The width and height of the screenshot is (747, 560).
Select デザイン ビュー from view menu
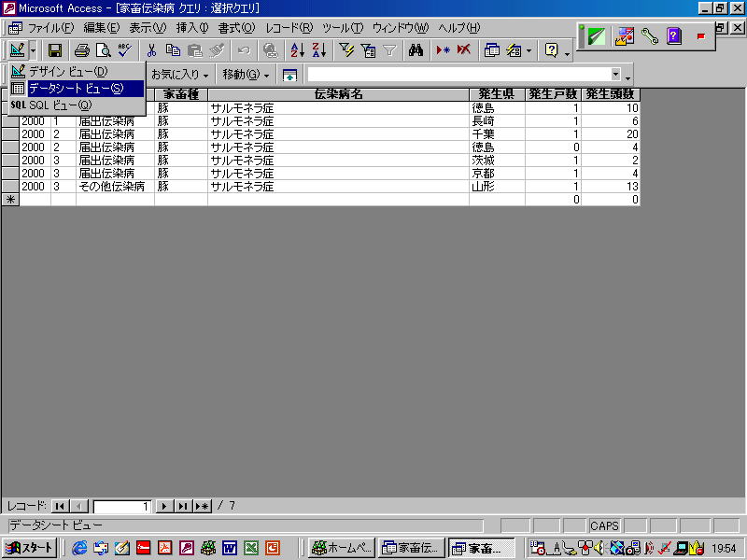click(x=68, y=72)
